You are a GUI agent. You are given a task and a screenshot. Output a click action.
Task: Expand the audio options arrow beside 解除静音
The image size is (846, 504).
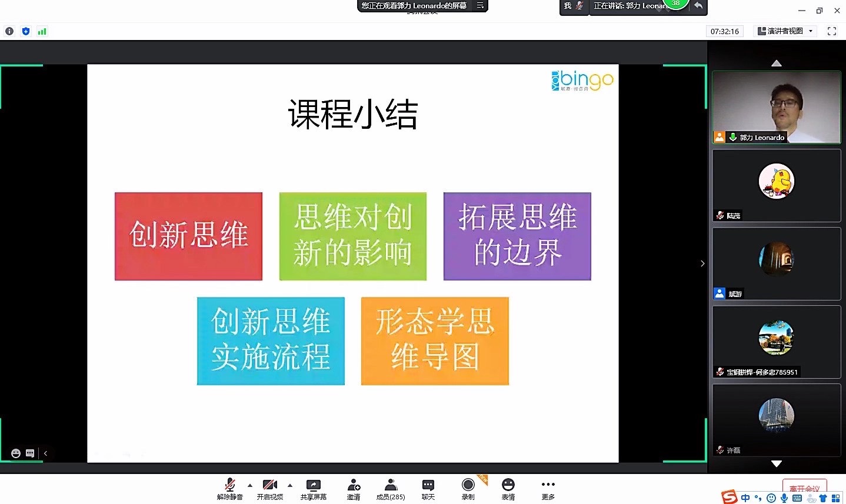(x=250, y=485)
